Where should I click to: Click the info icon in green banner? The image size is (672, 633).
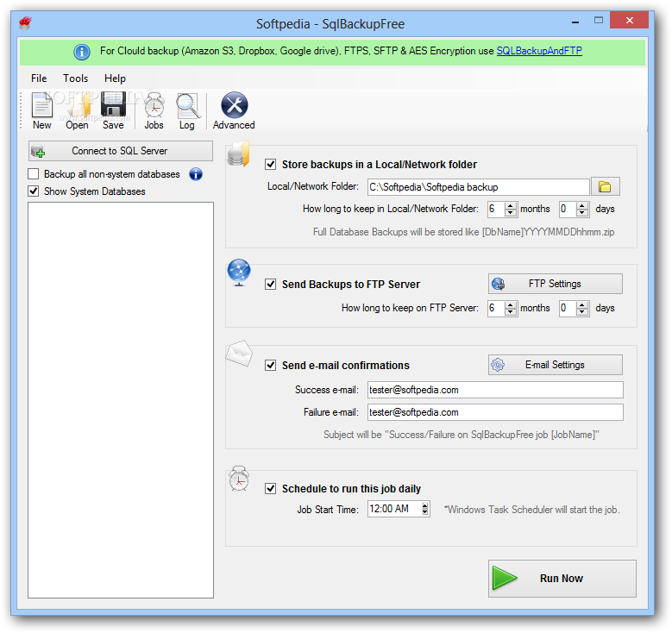coord(81,52)
